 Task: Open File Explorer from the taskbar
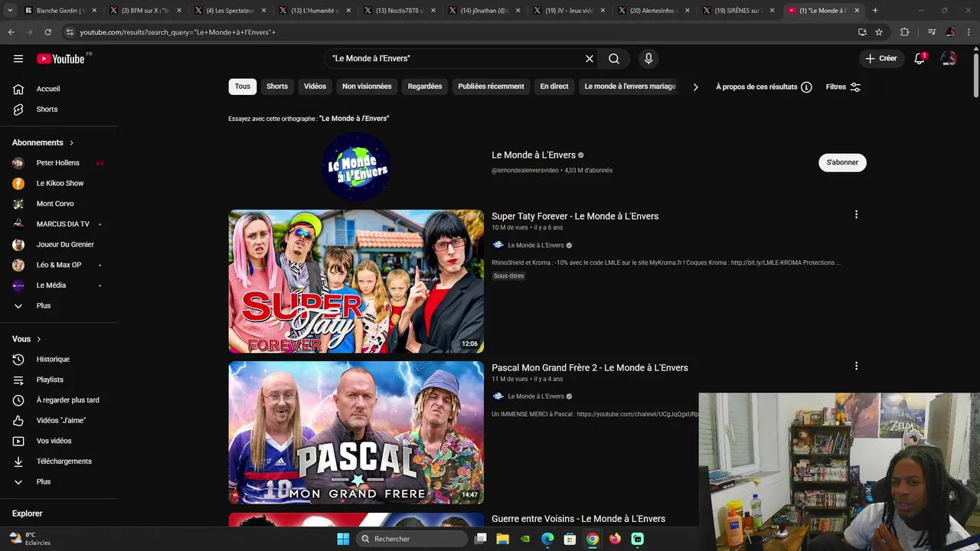click(502, 539)
